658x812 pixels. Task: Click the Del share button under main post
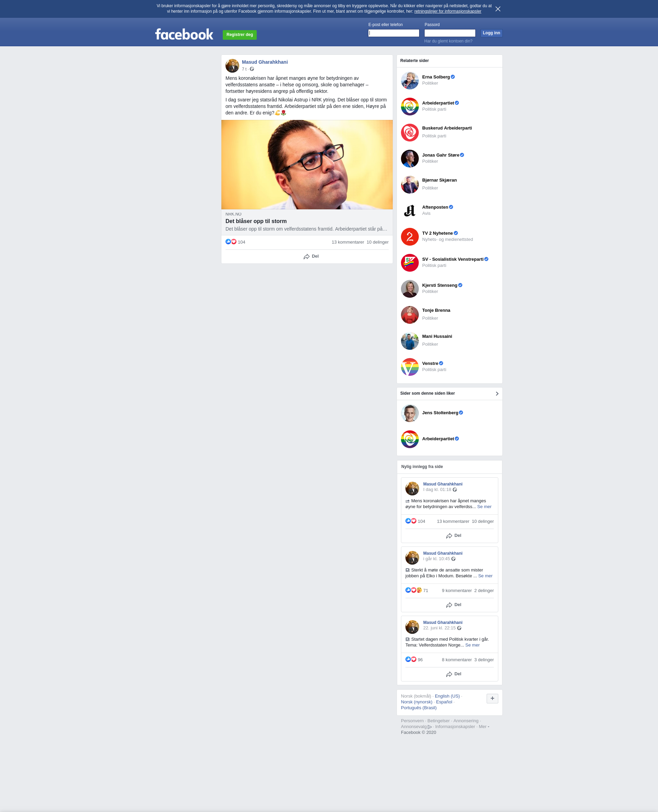(311, 257)
